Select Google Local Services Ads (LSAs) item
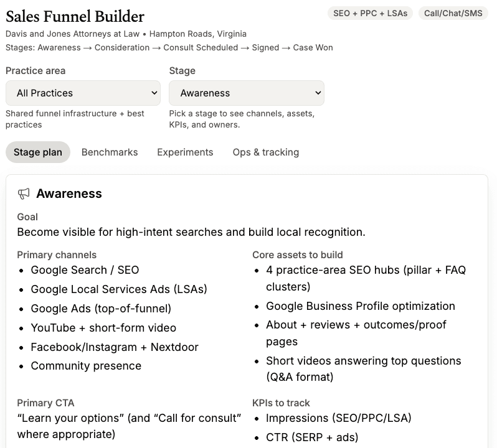497x448 pixels. pyautogui.click(x=119, y=289)
